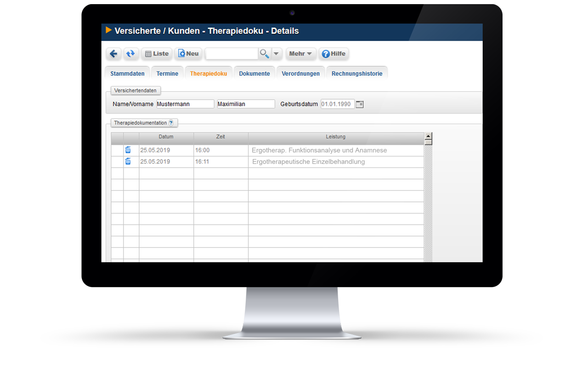
Task: Click the blue back arrow button
Action: click(113, 54)
